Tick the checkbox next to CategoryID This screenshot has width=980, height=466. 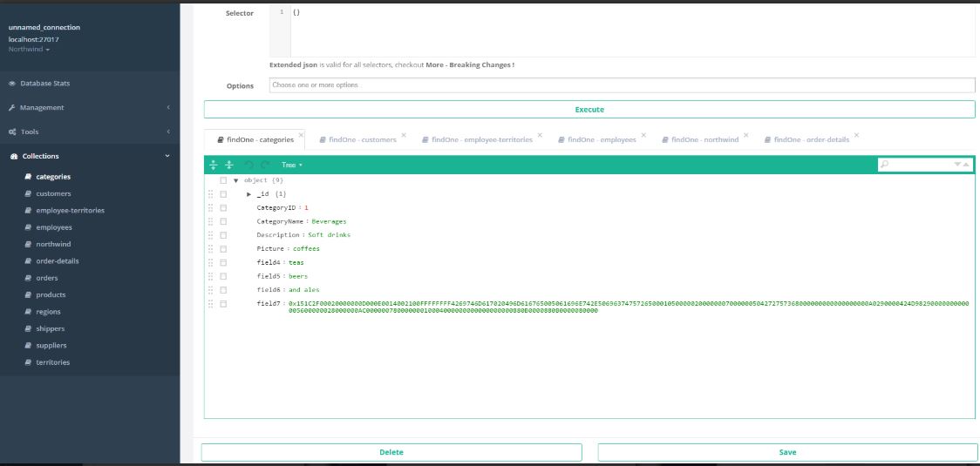pos(223,207)
